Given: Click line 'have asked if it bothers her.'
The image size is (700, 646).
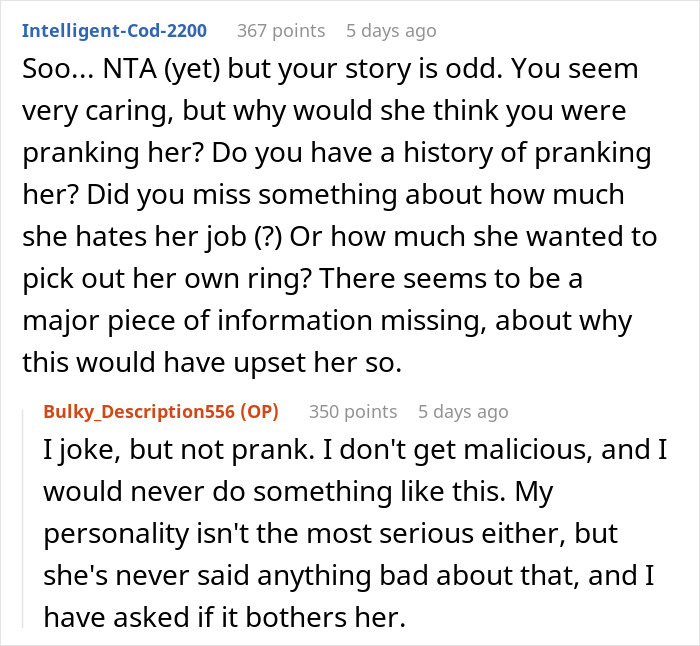Looking at the screenshot, I should pos(225,617).
